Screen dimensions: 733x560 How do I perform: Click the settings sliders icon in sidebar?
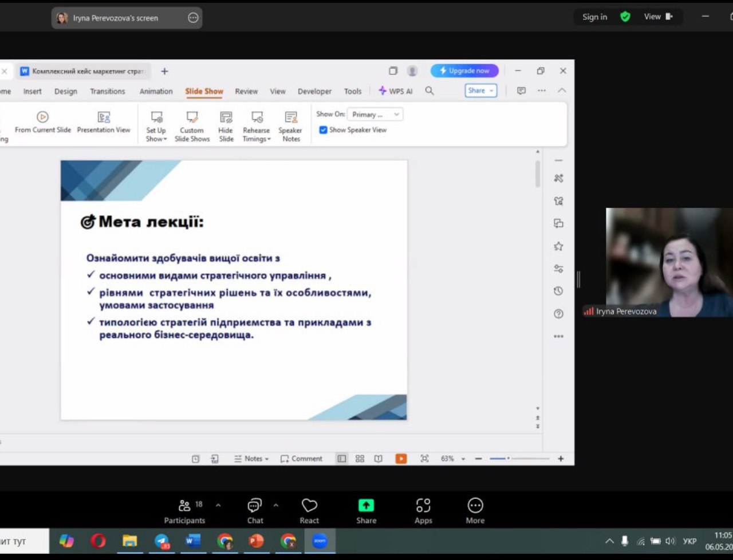point(558,269)
